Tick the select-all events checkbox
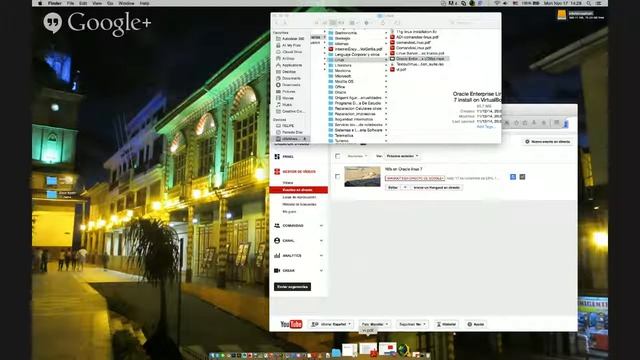 [338, 156]
